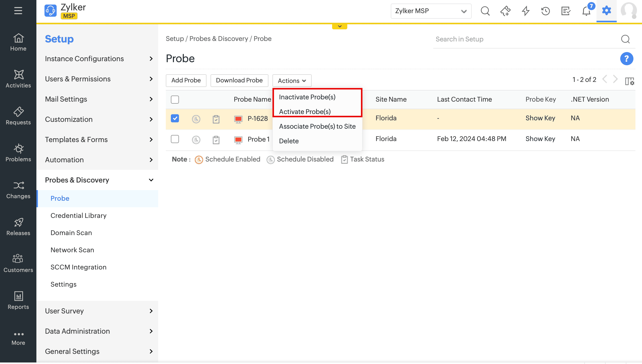
Task: Tick the select-all checkbox in table header
Action: (x=175, y=99)
